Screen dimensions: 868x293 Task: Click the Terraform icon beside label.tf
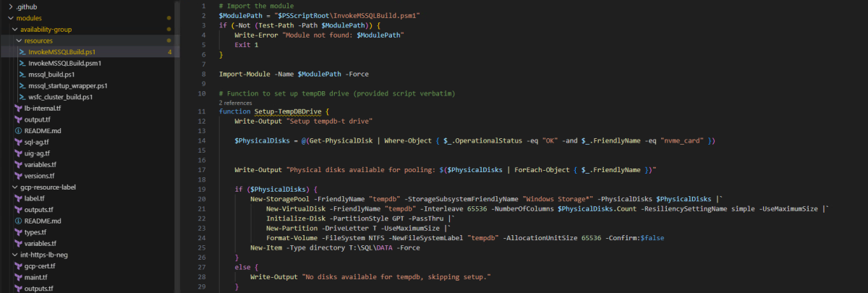[18, 198]
